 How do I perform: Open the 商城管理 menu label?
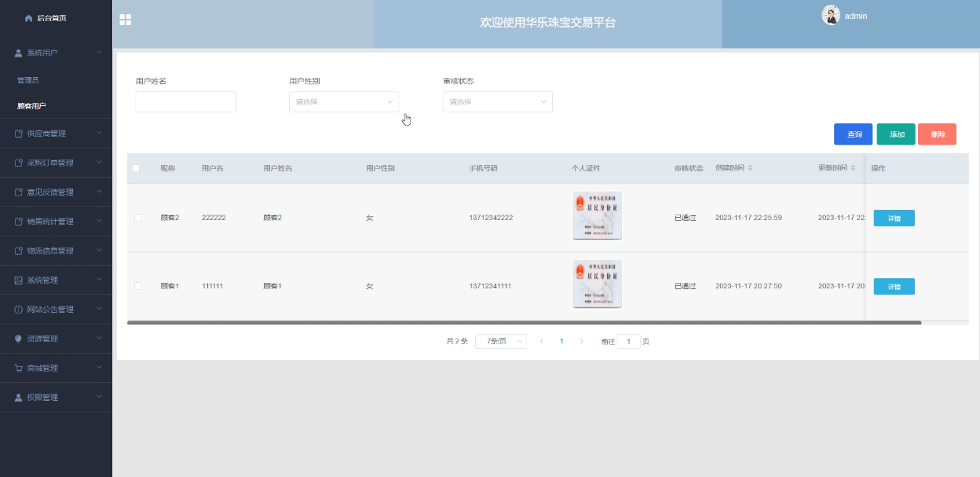[x=42, y=368]
